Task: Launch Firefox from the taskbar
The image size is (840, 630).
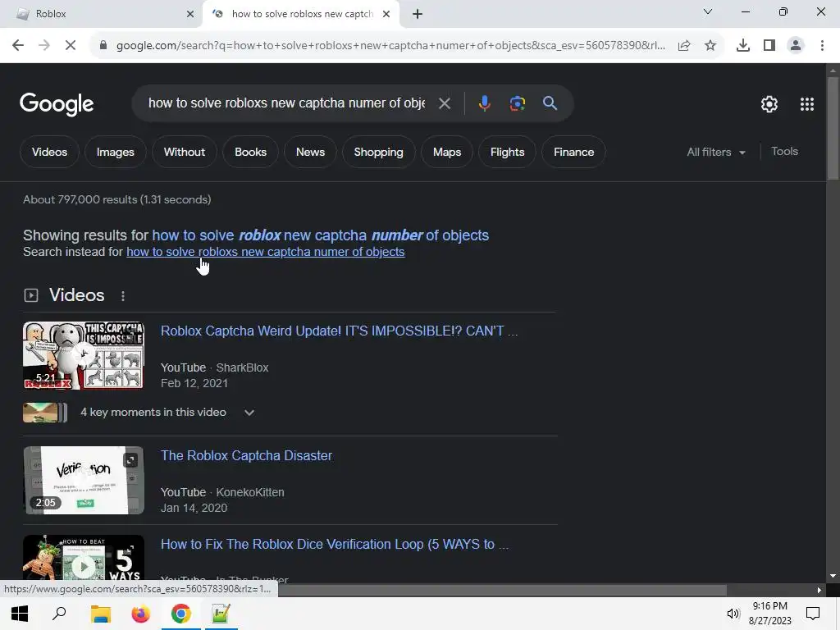Action: pyautogui.click(x=140, y=614)
